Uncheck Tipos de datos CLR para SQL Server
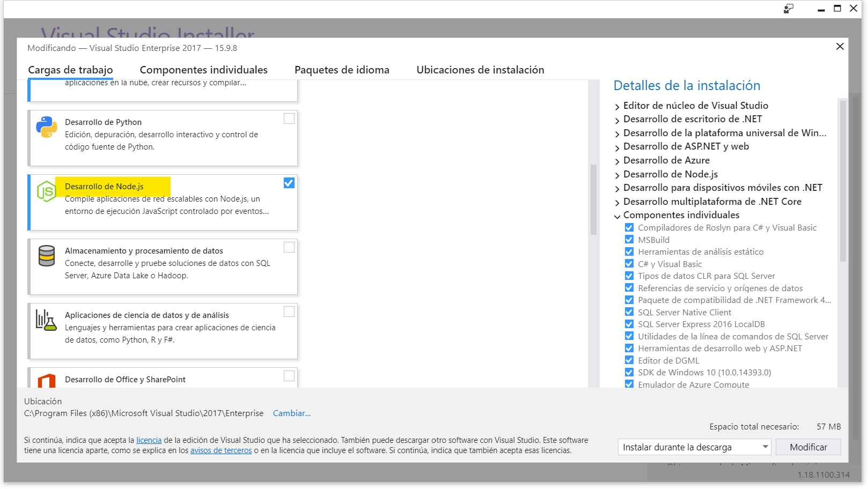The width and height of the screenshot is (868, 489). pyautogui.click(x=629, y=276)
